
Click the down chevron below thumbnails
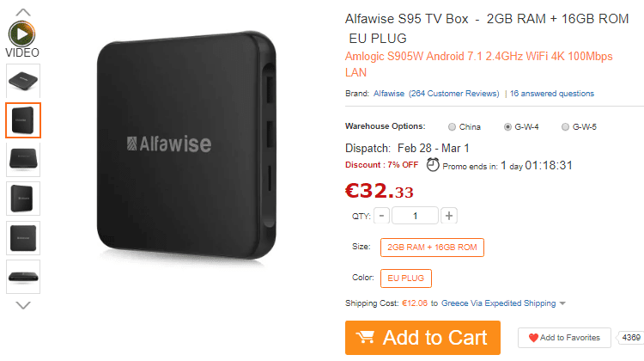(x=23, y=305)
